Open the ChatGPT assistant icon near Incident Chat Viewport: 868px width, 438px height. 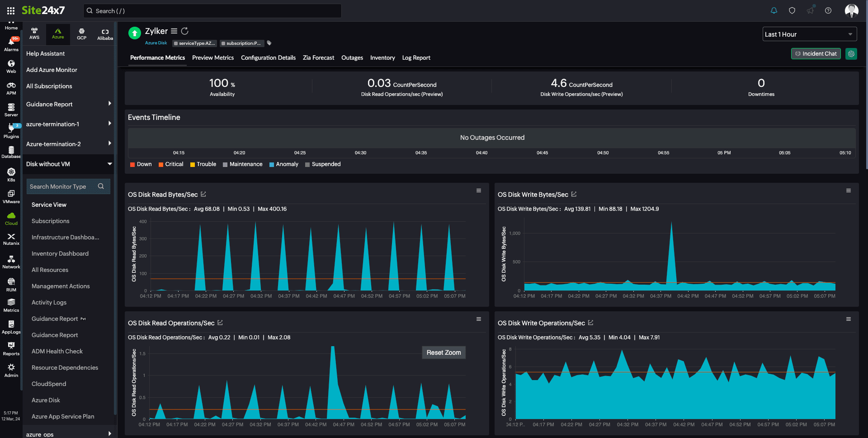(851, 53)
